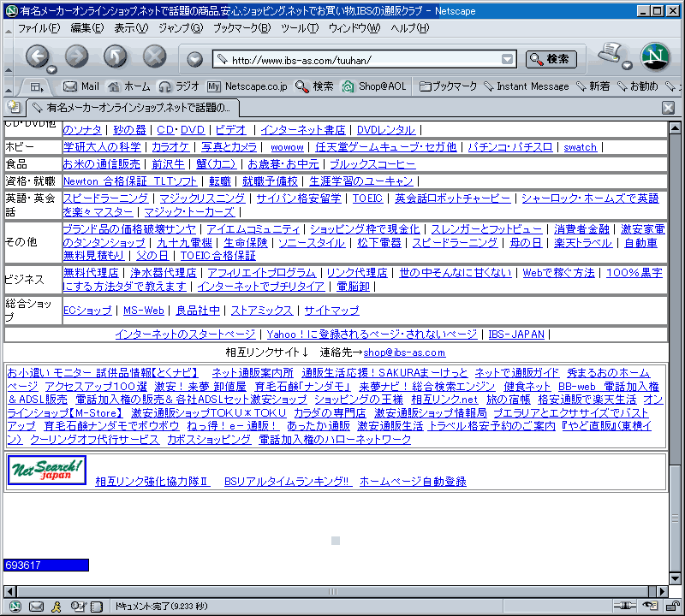Click the Net Search! Japan banner image

tap(47, 470)
